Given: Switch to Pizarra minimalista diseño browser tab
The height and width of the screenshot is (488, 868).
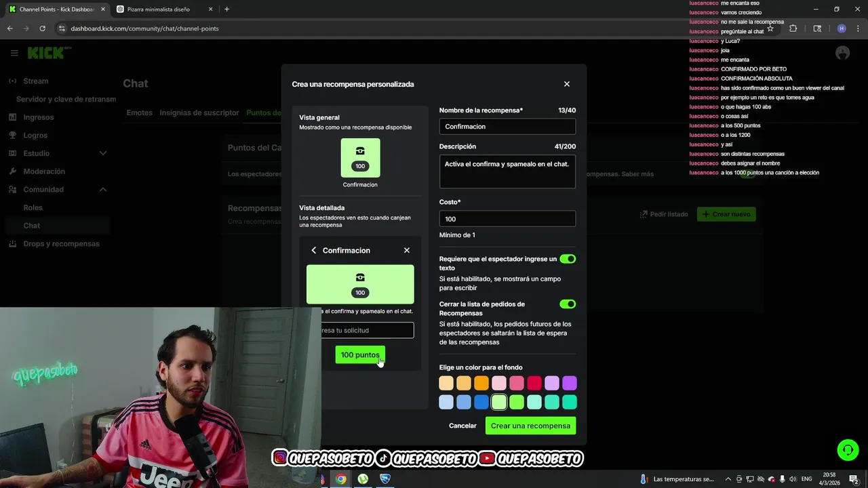Looking at the screenshot, I should click(164, 9).
